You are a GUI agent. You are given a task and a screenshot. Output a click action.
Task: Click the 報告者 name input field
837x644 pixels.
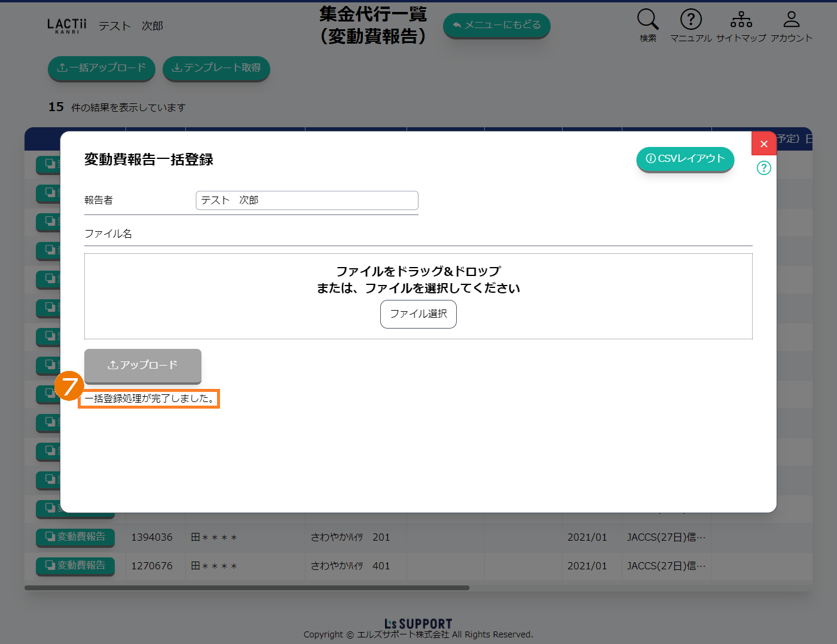tap(307, 201)
